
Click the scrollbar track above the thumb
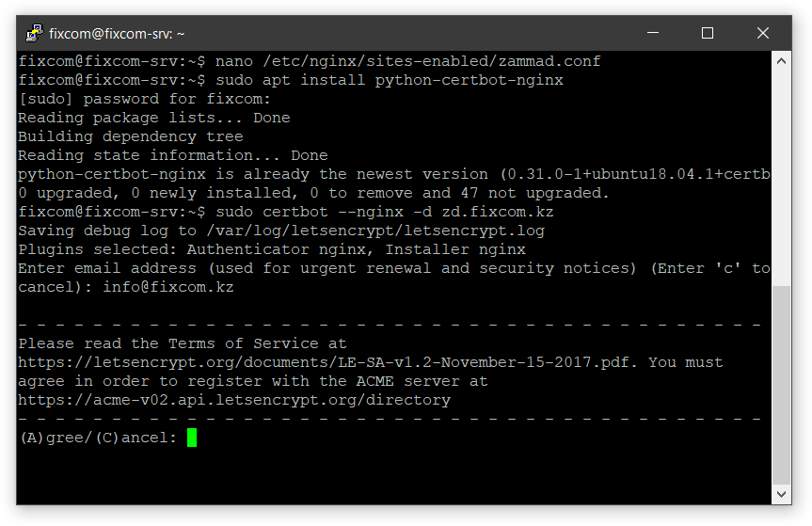[x=782, y=178]
